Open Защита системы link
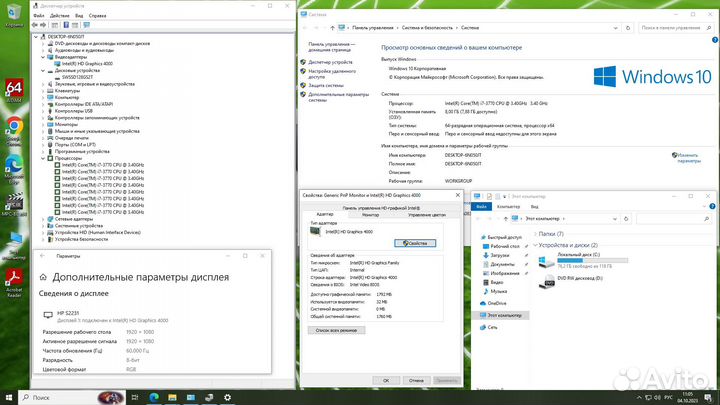720x405 pixels. click(326, 85)
